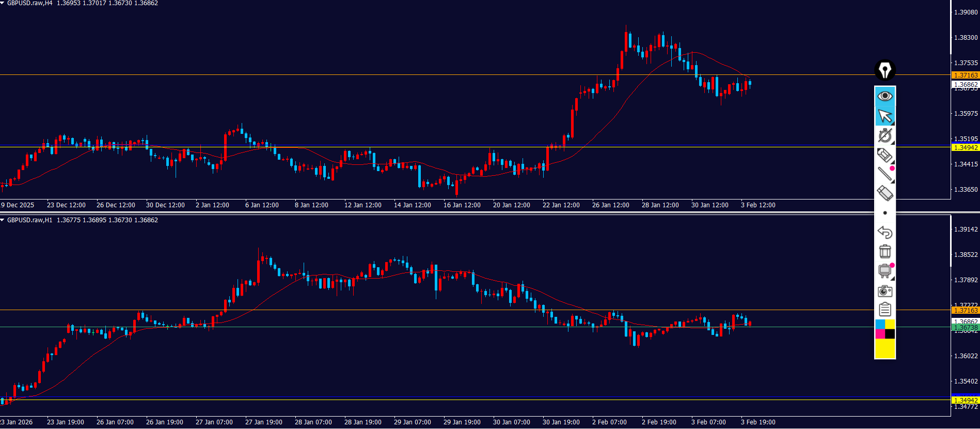Select the highlighter marker tool
Image resolution: width=980 pixels, height=429 pixels.
pyautogui.click(x=884, y=155)
